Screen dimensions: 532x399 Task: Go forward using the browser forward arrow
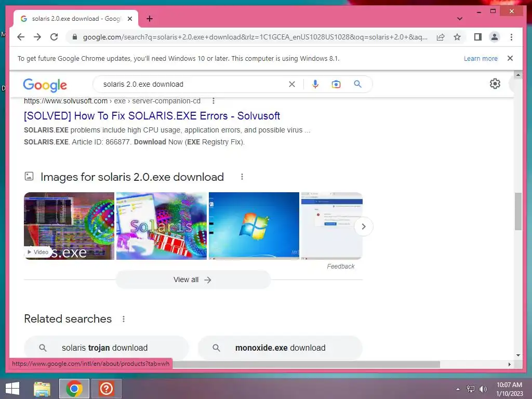click(x=37, y=37)
